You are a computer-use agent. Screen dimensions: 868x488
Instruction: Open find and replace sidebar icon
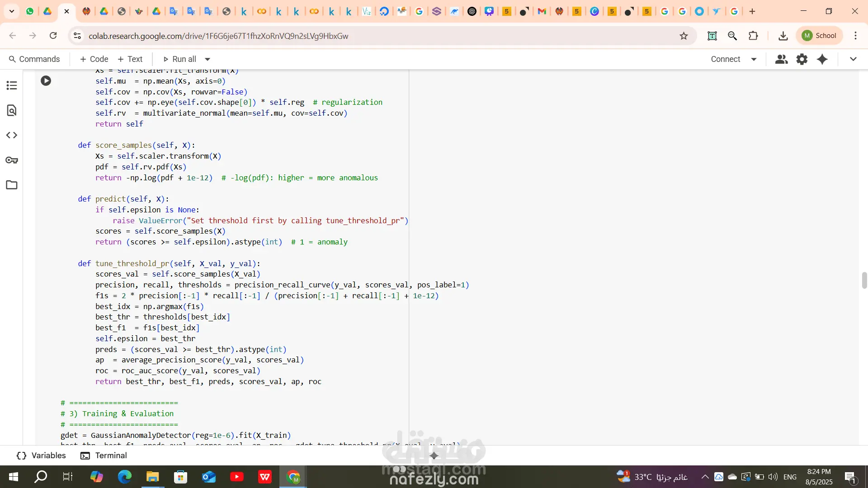coord(12,110)
